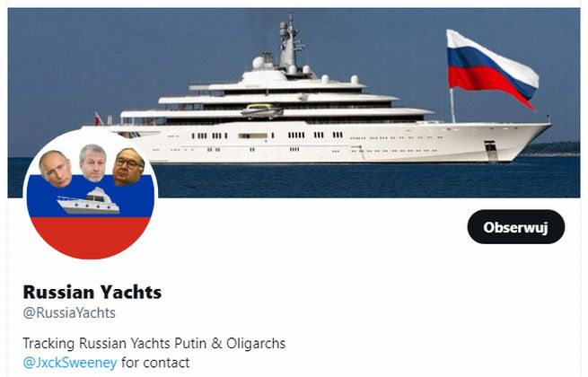Click the Russian Yachts display name
The height and width of the screenshot is (377, 588).
click(92, 293)
